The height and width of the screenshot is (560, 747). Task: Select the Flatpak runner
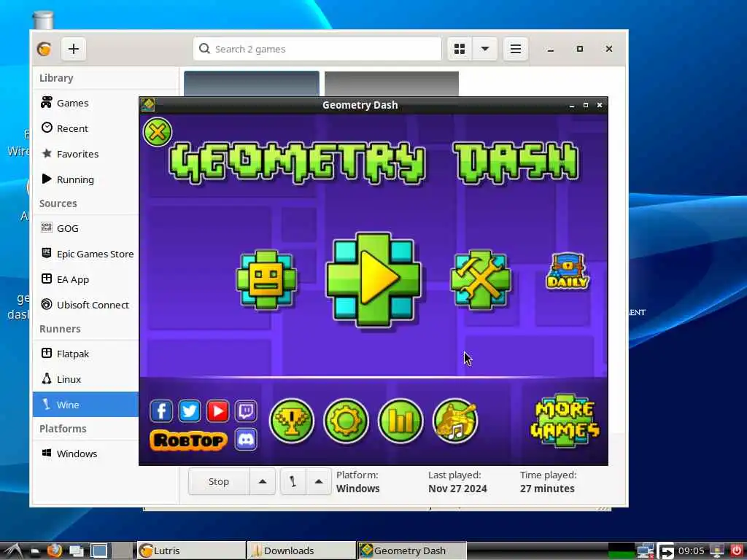[86, 354]
